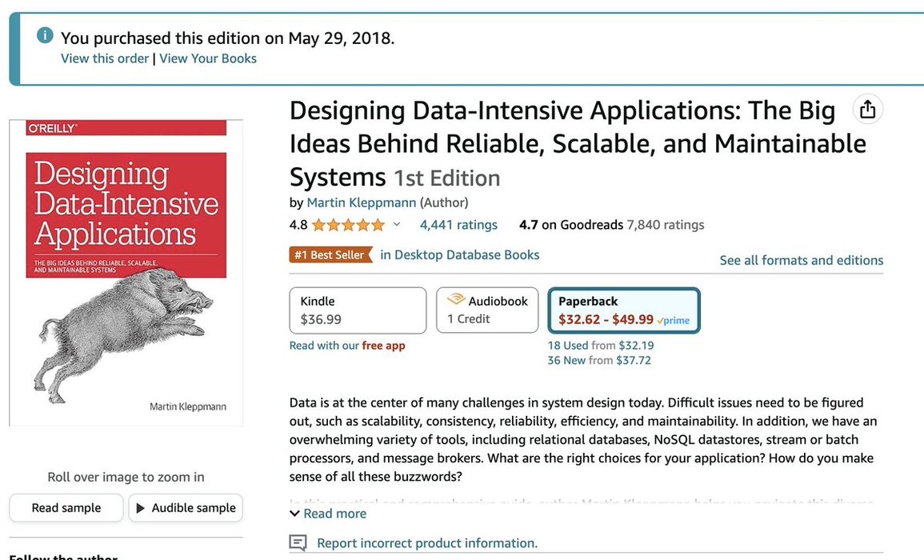The width and height of the screenshot is (924, 560).
Task: Click the book cover image
Action: click(x=126, y=273)
